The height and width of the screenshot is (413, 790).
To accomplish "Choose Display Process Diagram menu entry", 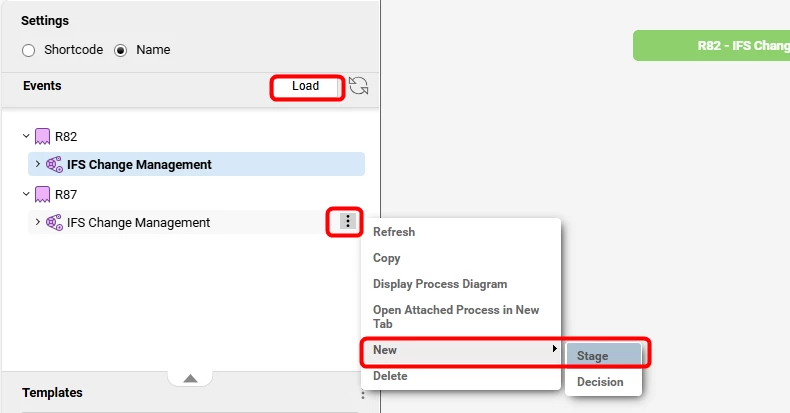I will click(x=439, y=284).
